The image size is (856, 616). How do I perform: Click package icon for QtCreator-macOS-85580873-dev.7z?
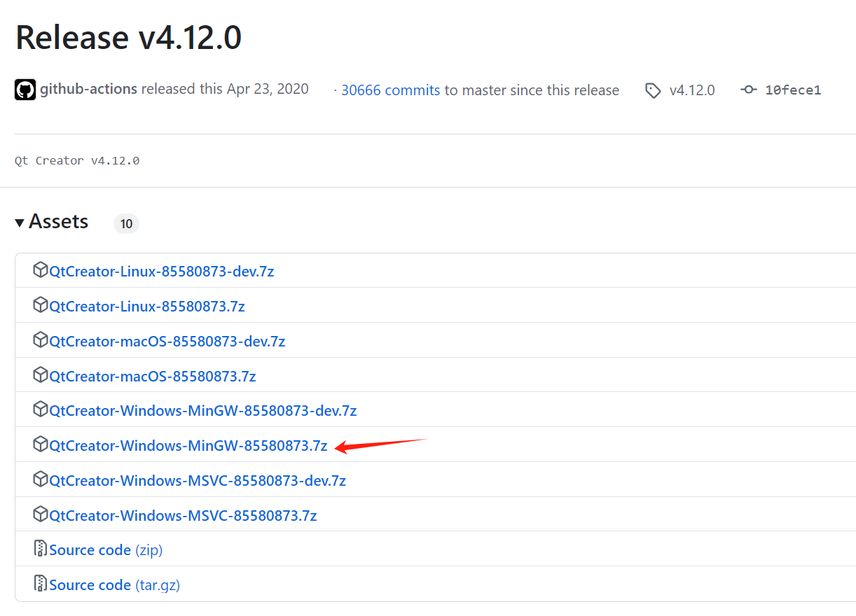point(41,340)
